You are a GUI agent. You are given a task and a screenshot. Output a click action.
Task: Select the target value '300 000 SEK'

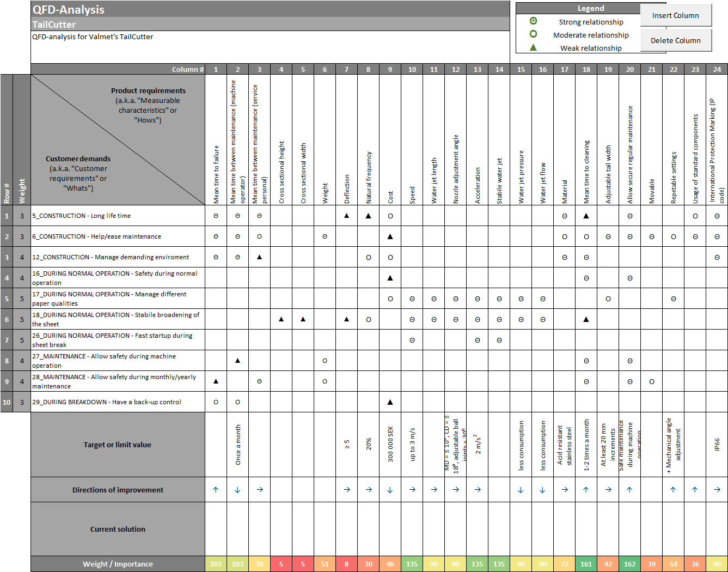[x=390, y=445]
